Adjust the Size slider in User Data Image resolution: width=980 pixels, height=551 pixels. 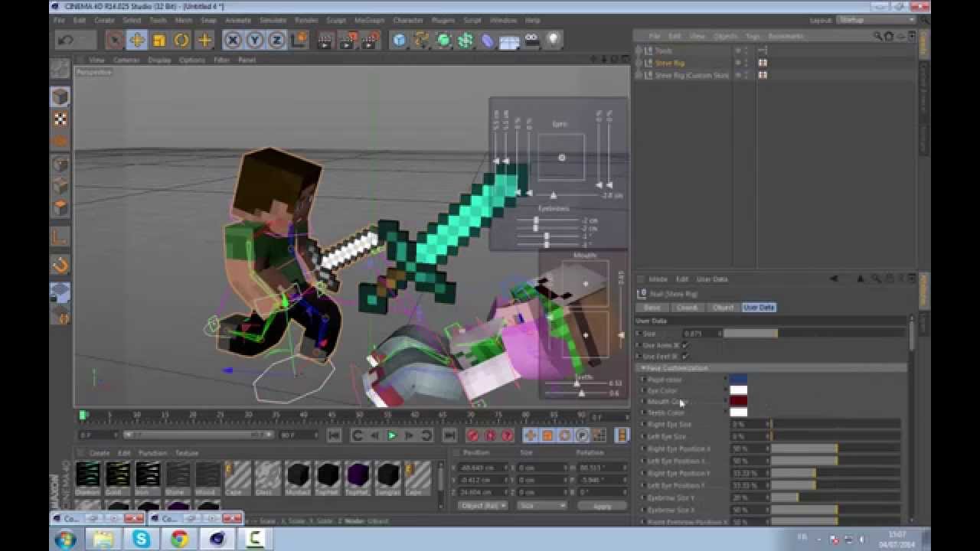(x=814, y=334)
